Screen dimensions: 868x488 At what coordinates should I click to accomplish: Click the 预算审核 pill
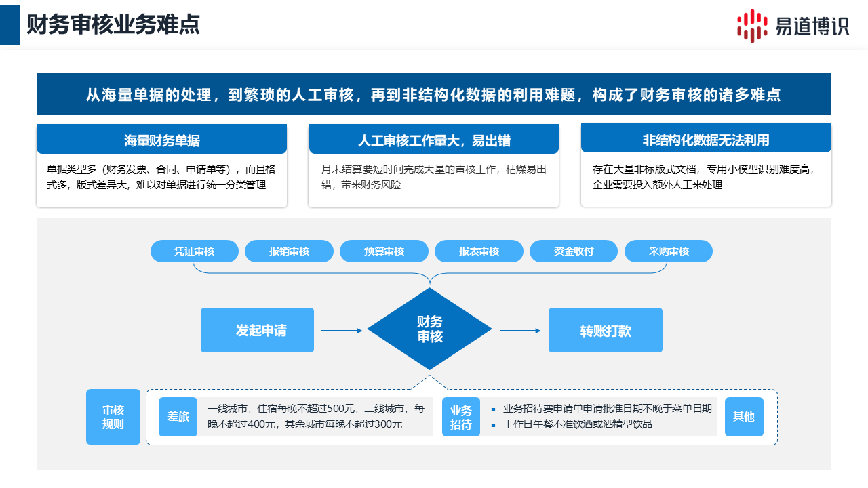384,251
